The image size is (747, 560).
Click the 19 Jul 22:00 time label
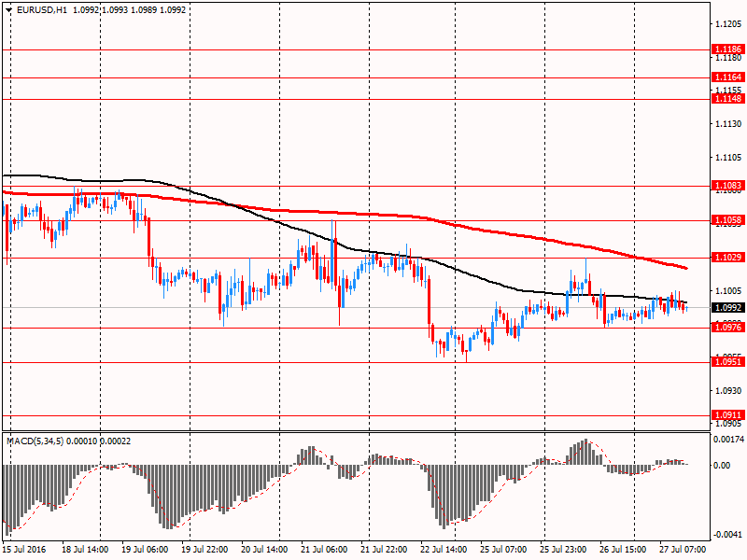tap(204, 550)
